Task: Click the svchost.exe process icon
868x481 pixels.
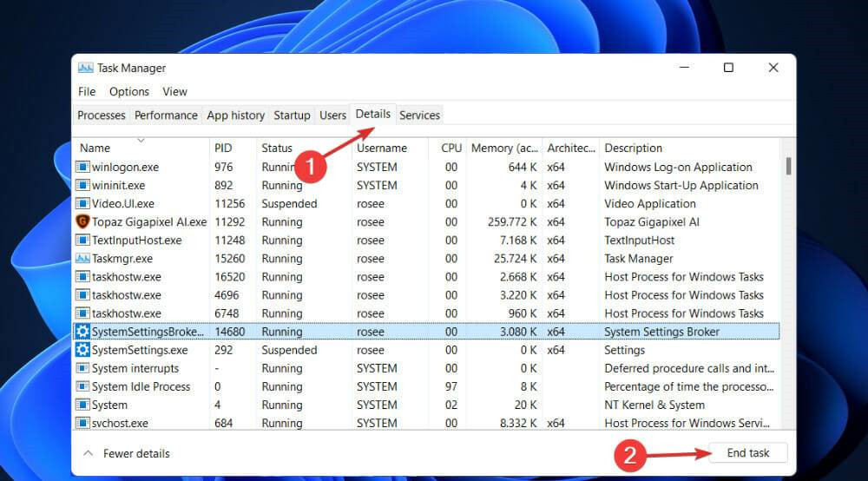Action: 83,423
